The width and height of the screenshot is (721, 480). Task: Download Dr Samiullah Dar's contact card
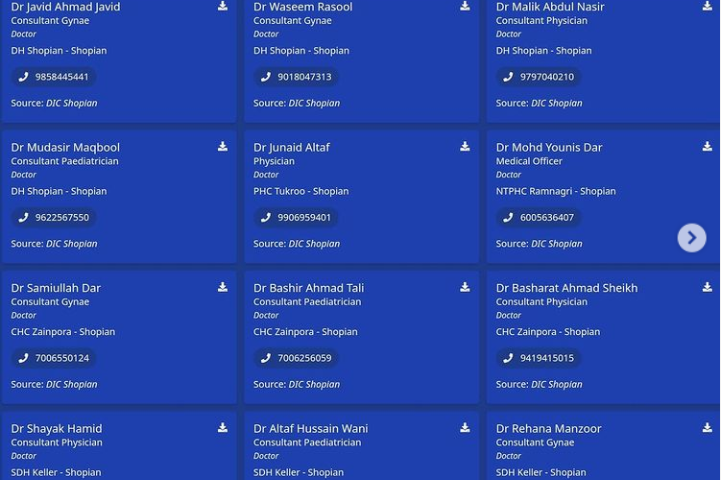coord(222,287)
